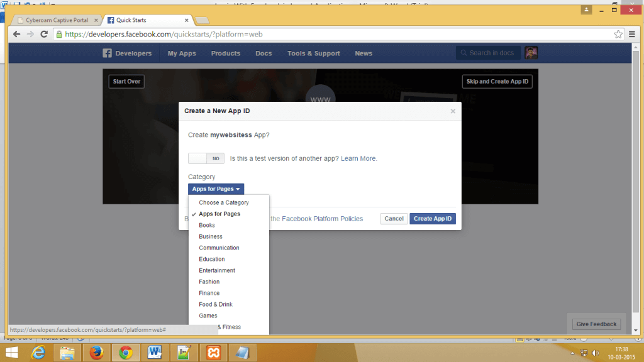Click the browser address bar URL
Image resolution: width=644 pixels, height=362 pixels.
(164, 35)
